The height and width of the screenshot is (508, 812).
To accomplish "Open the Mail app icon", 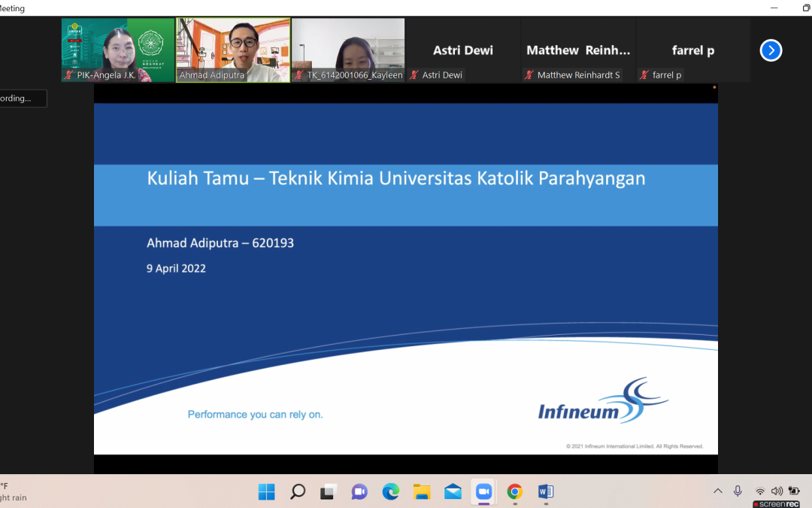I will 453,491.
